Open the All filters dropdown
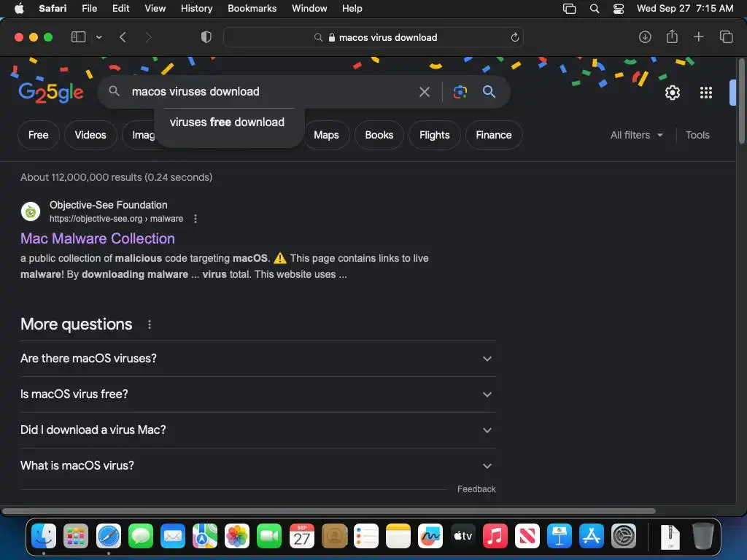 point(636,135)
